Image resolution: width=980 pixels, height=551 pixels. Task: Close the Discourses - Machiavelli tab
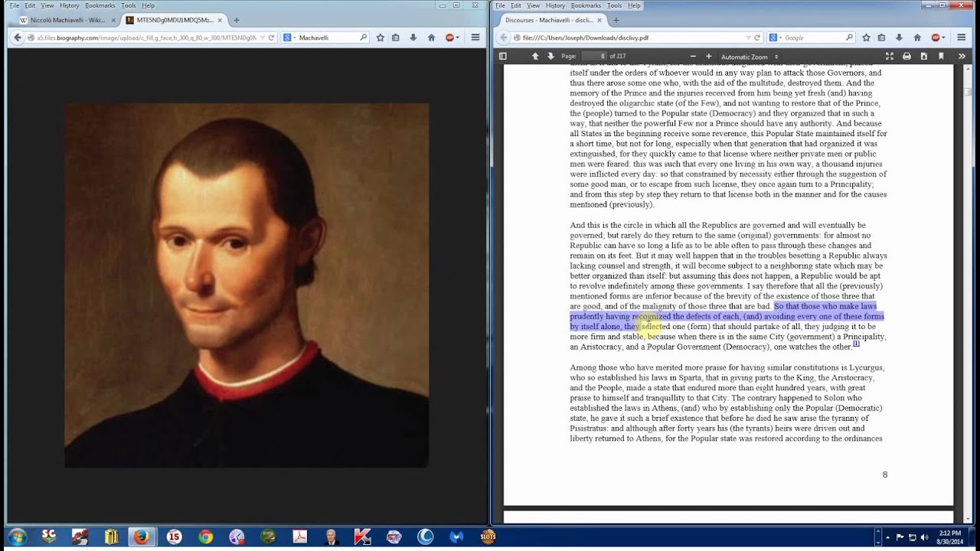coord(599,21)
